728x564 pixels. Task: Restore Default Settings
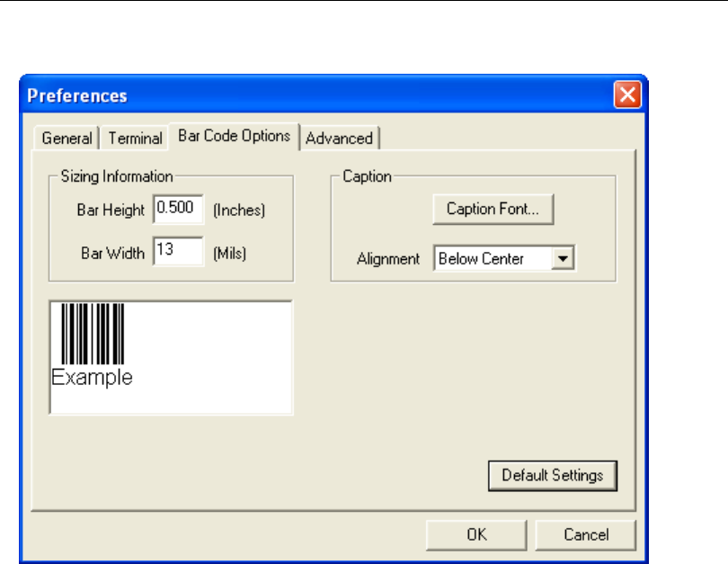pos(553,475)
